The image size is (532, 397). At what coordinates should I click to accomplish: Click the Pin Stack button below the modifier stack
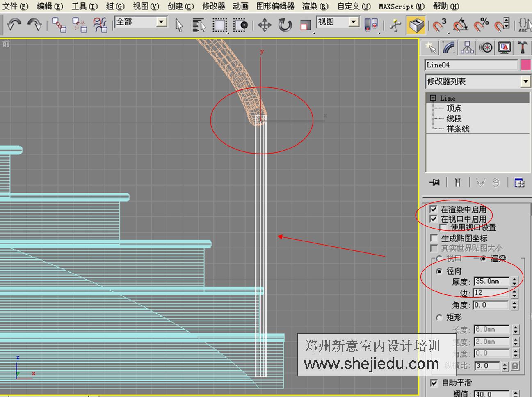click(x=434, y=182)
